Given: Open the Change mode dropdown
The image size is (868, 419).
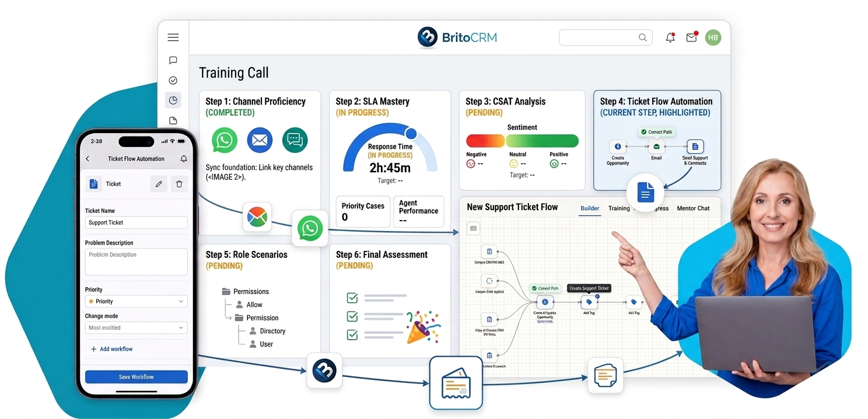Looking at the screenshot, I should tap(136, 328).
